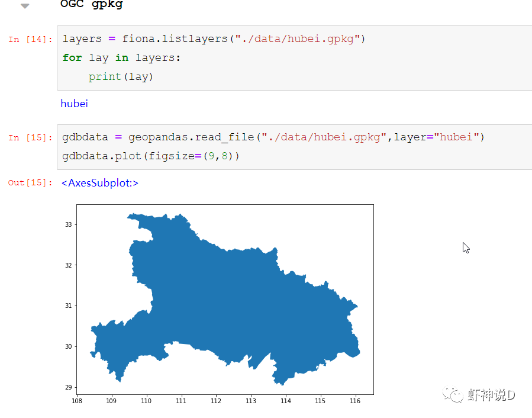Click the OGC gpkg heading text
Viewport: 532px width, 418px height.
pos(91,5)
